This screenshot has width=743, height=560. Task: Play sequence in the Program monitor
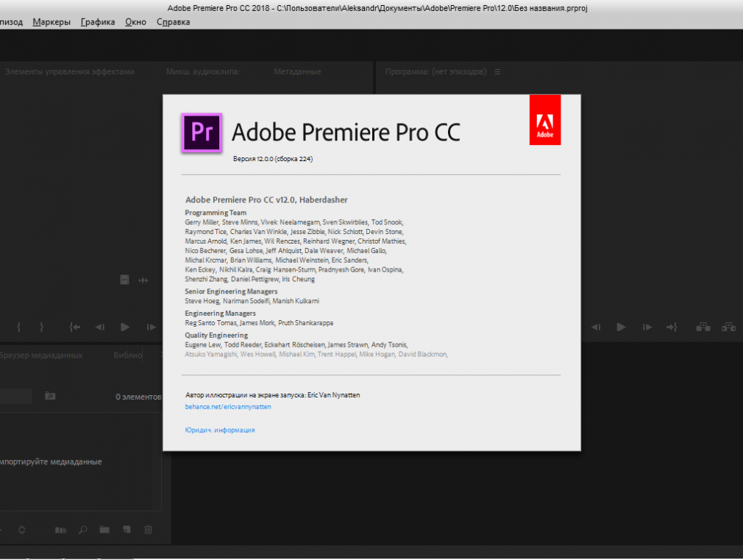621,327
